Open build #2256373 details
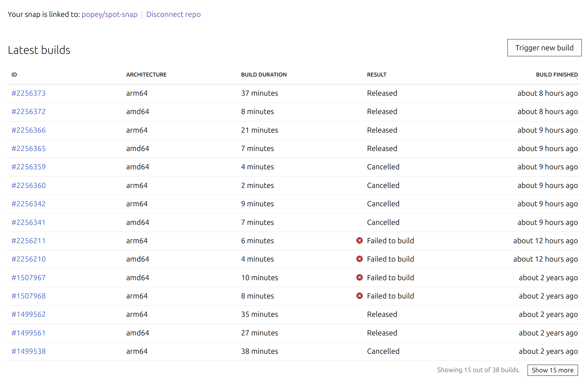The image size is (588, 382). 29,93
